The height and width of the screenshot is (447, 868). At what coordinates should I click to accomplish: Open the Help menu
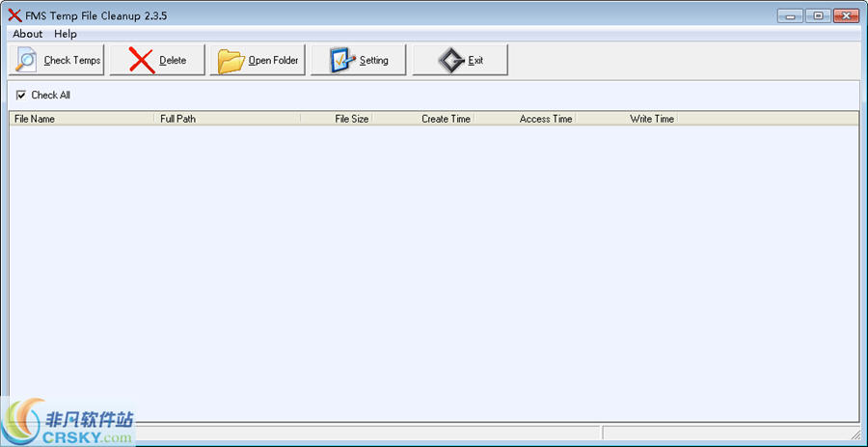tap(66, 34)
